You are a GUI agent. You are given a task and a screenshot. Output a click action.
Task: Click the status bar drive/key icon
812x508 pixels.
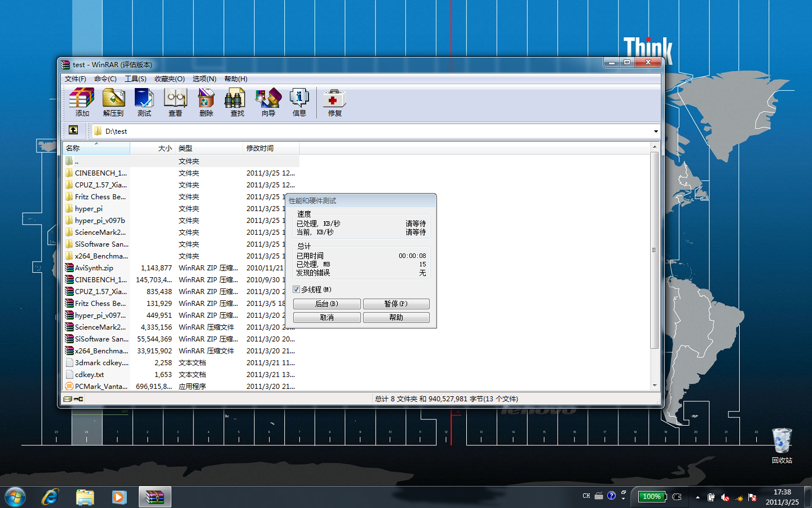(73, 399)
